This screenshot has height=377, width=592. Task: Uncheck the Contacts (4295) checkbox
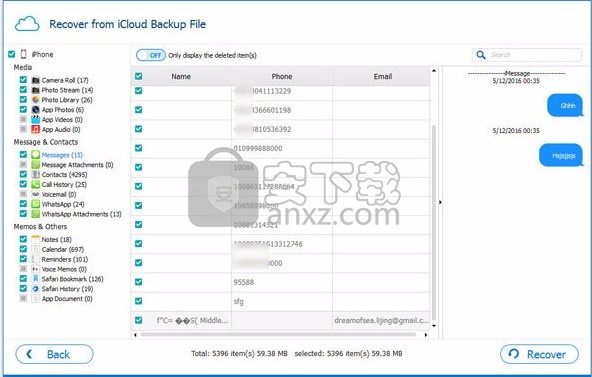23,174
